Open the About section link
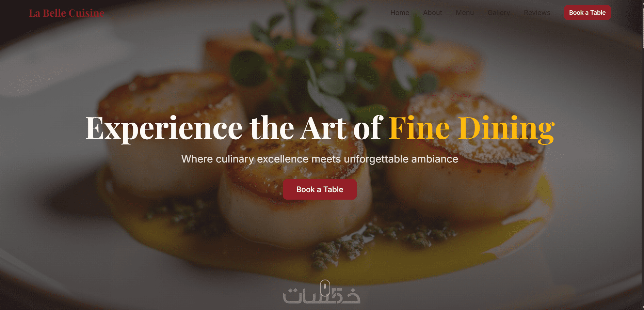Viewport: 644px width, 310px height. (432, 13)
